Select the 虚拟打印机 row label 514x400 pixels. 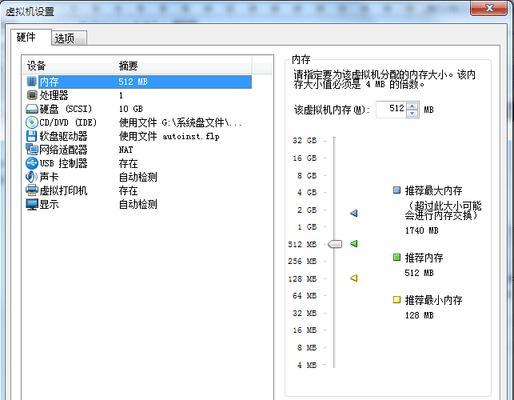coord(63,191)
